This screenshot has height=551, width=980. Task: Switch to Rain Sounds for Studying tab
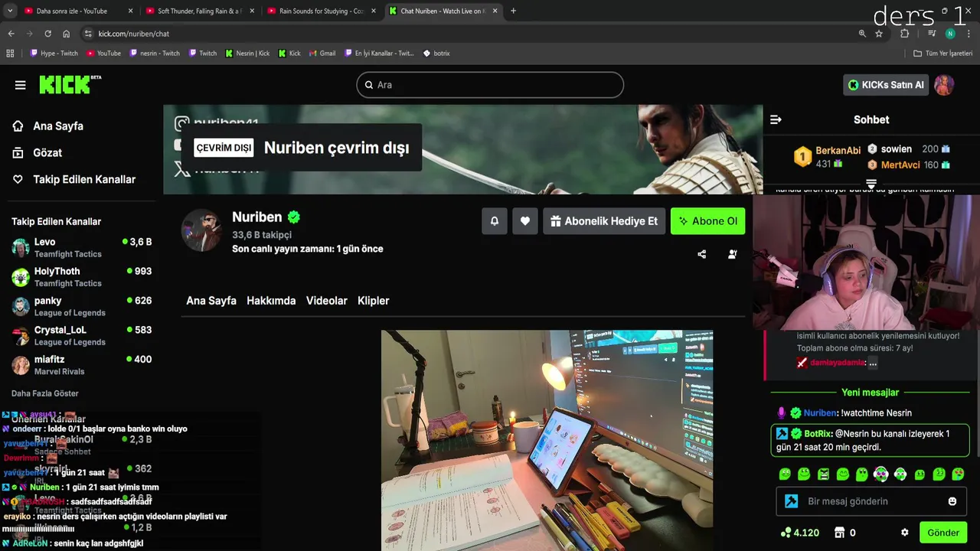click(x=320, y=11)
